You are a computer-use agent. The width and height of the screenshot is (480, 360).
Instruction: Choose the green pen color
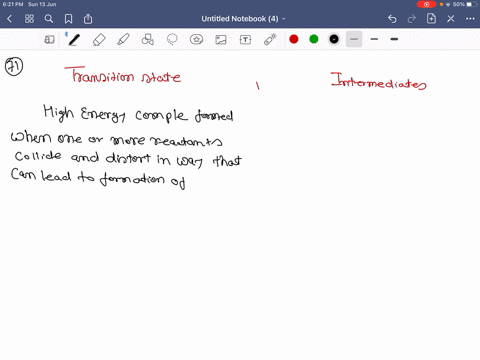pyautogui.click(x=314, y=39)
